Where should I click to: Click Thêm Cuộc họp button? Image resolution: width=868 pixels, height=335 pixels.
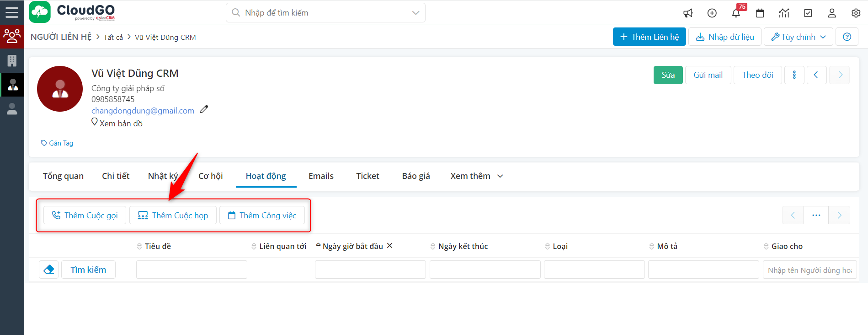[x=173, y=215]
